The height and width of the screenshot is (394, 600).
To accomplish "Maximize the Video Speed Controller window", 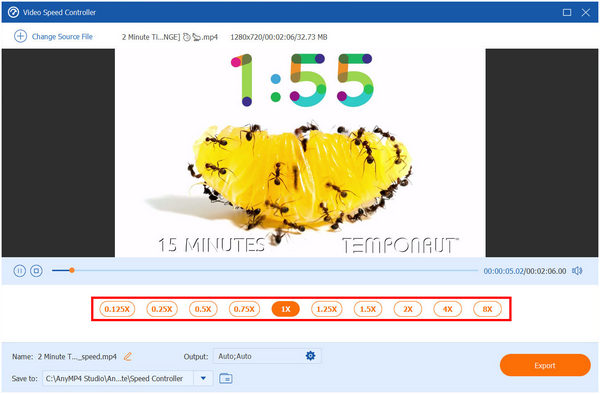I will coord(567,13).
